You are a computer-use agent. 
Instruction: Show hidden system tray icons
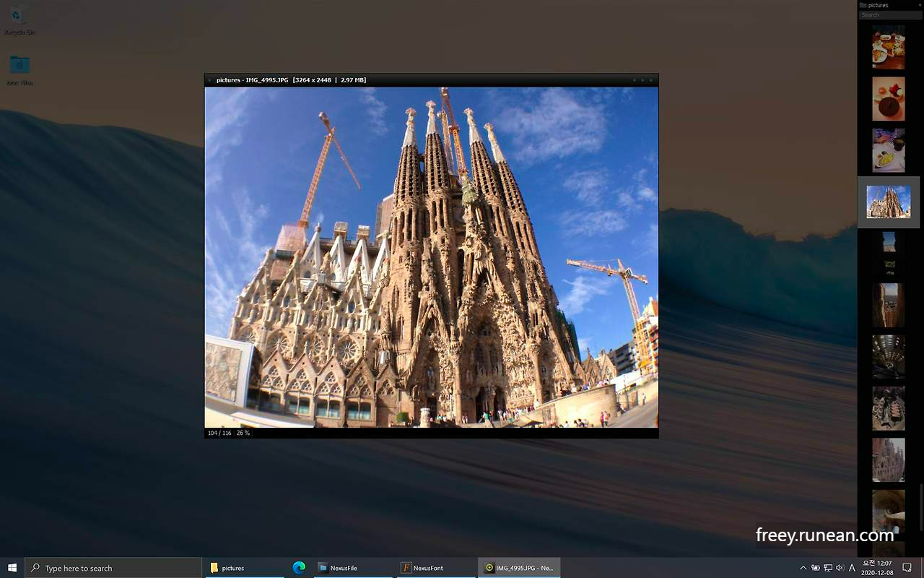point(803,568)
